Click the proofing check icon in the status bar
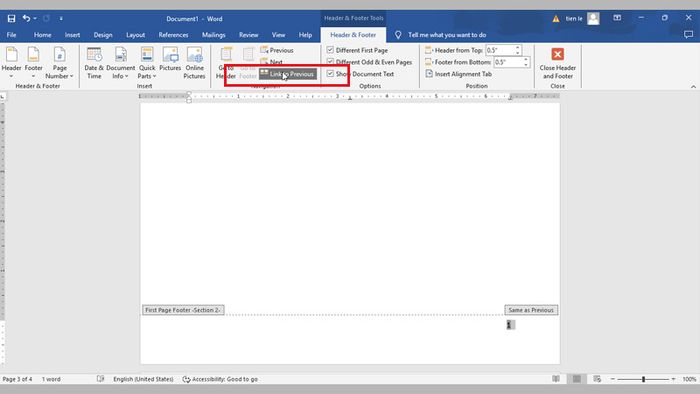This screenshot has height=394, width=700. [100, 379]
